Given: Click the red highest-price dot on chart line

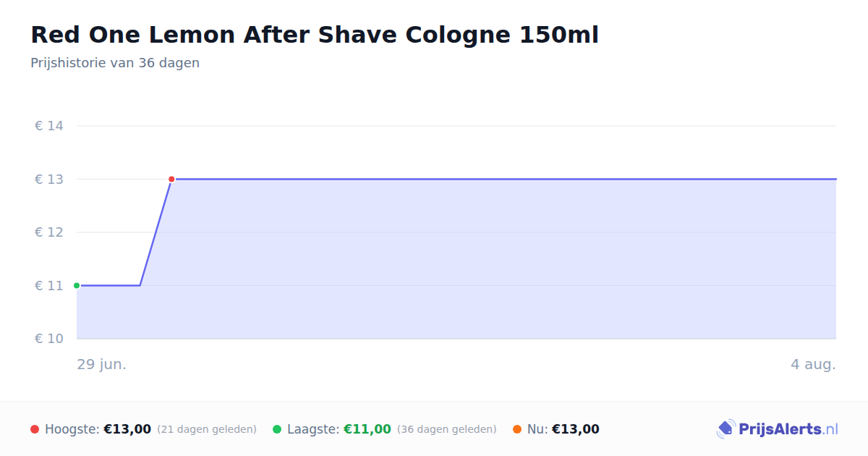Looking at the screenshot, I should pyautogui.click(x=171, y=179).
